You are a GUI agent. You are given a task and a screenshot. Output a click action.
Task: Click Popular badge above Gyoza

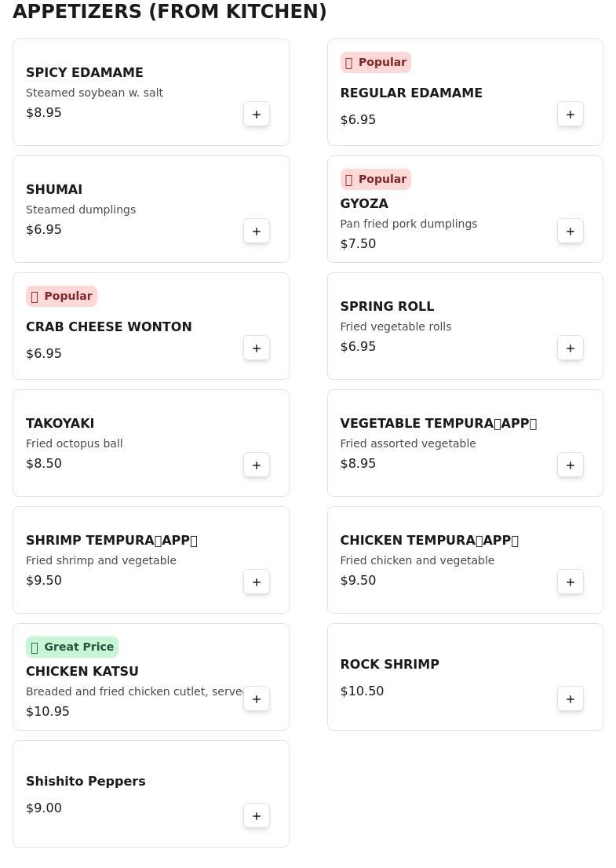coord(375,180)
